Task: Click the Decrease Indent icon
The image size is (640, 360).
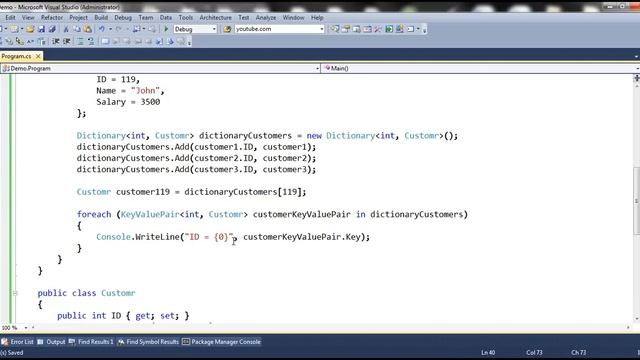Action: tap(56, 41)
